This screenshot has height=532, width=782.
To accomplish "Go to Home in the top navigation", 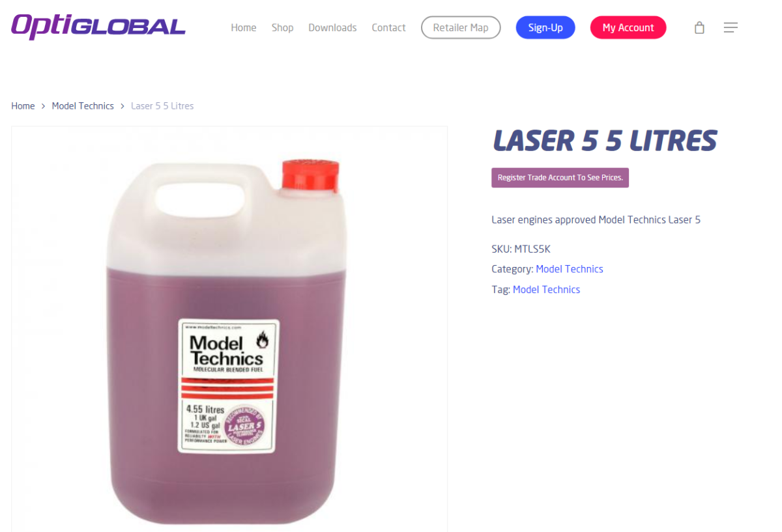I will [244, 27].
